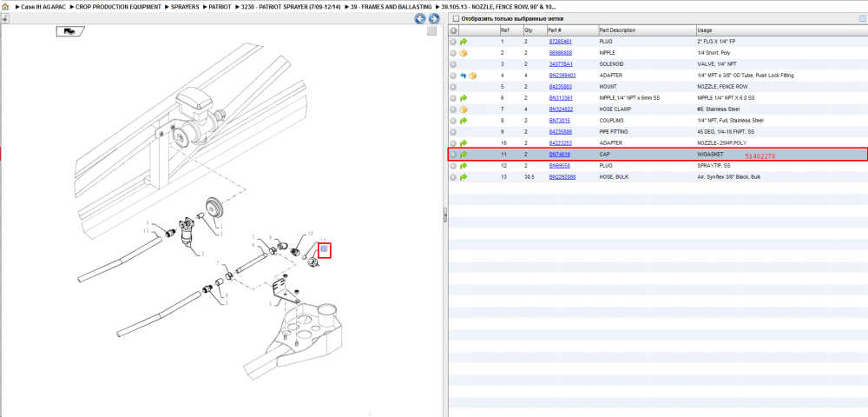Toggle the selection circle for the HOSE, BULK row
The image size is (868, 417).
click(453, 177)
